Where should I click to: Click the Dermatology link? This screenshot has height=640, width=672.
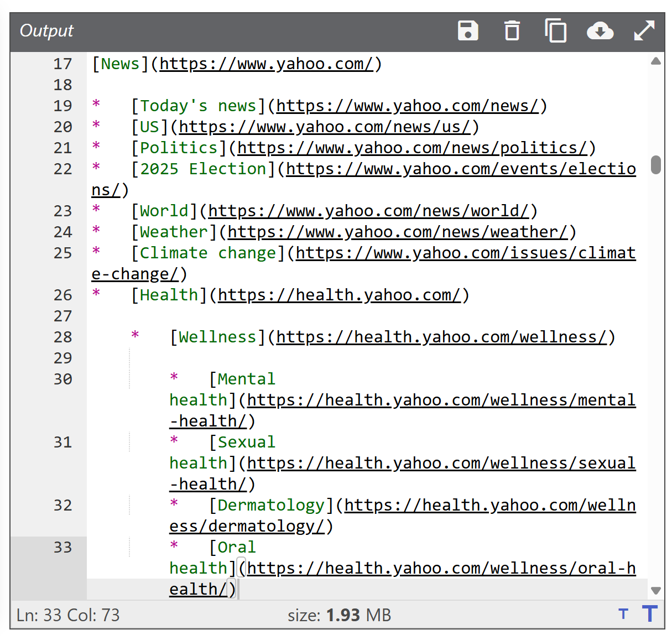click(489, 505)
